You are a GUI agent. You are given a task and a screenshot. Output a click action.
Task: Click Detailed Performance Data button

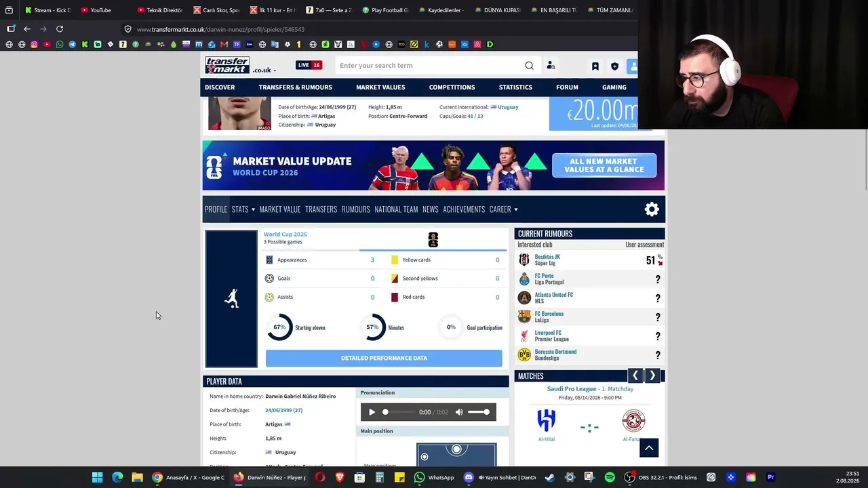point(384,358)
